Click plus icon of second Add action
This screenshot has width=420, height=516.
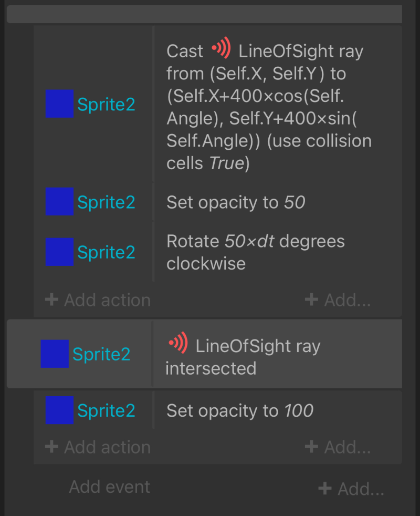tap(51, 447)
